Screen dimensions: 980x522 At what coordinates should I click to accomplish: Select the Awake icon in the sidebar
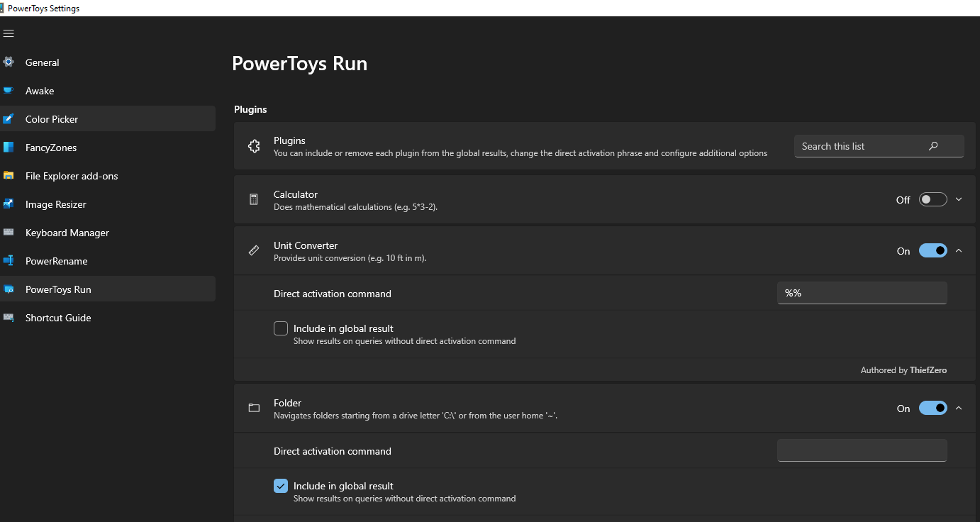[x=9, y=90]
